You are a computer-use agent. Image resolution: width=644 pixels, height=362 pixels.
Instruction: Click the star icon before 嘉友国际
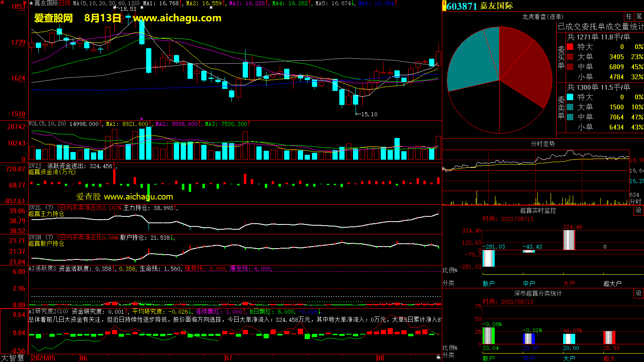[x=31, y=3]
